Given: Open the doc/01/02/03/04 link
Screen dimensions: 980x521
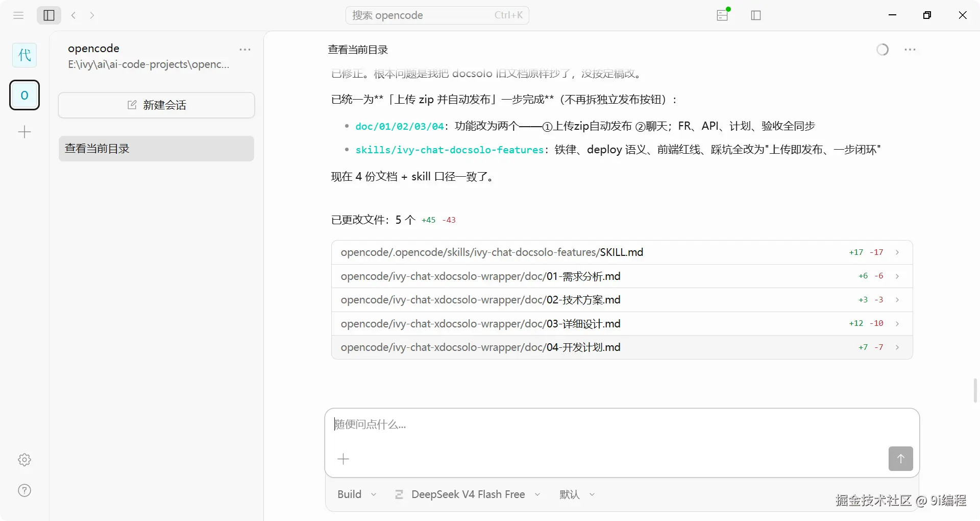Looking at the screenshot, I should tap(400, 126).
